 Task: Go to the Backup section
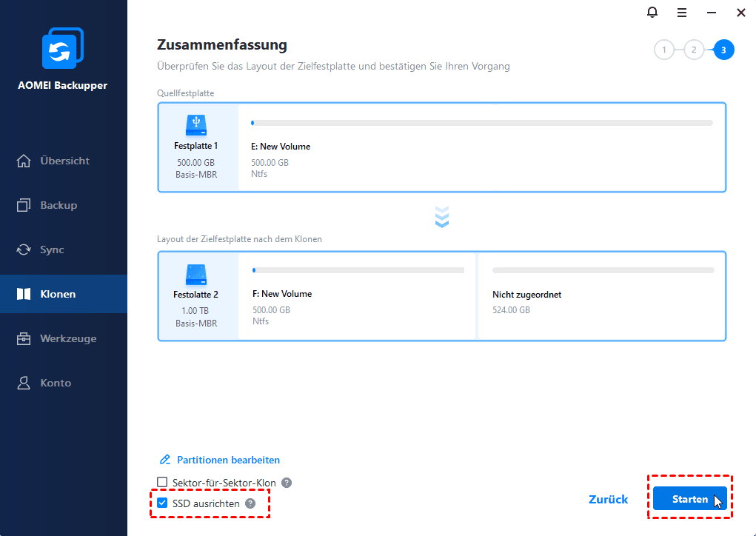tap(64, 205)
